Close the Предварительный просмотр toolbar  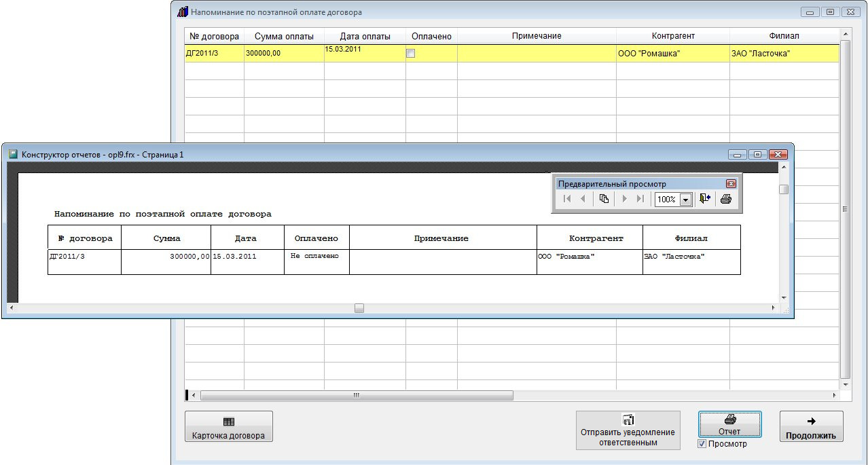731,184
